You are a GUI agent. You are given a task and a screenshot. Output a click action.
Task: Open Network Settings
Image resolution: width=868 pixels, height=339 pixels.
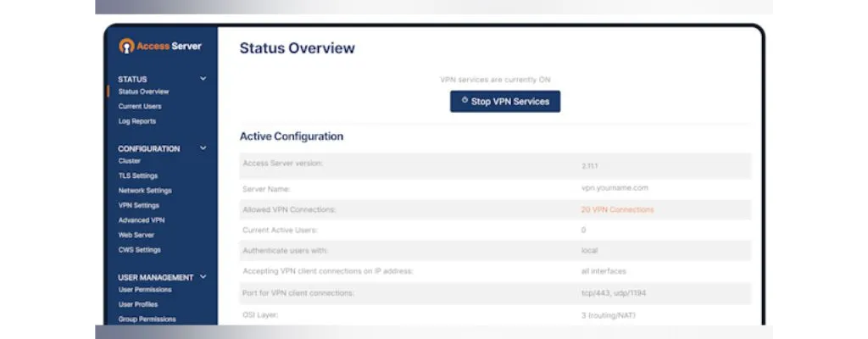coord(145,191)
